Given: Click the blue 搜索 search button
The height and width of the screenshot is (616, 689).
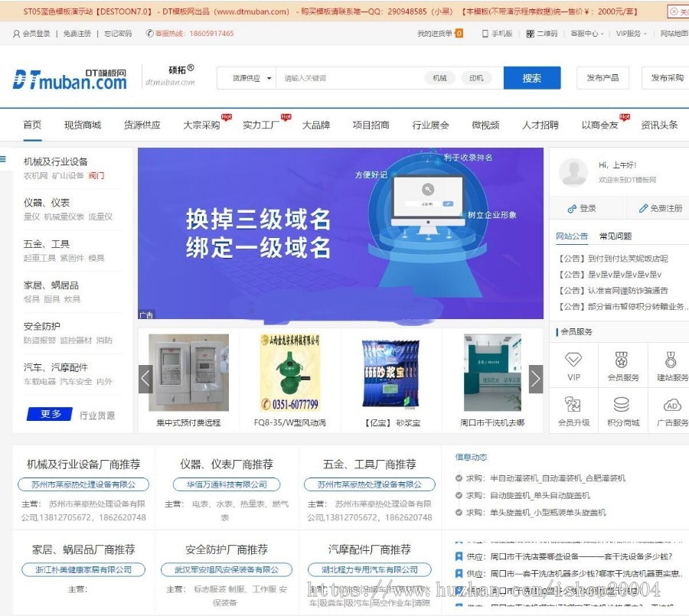Looking at the screenshot, I should [531, 77].
